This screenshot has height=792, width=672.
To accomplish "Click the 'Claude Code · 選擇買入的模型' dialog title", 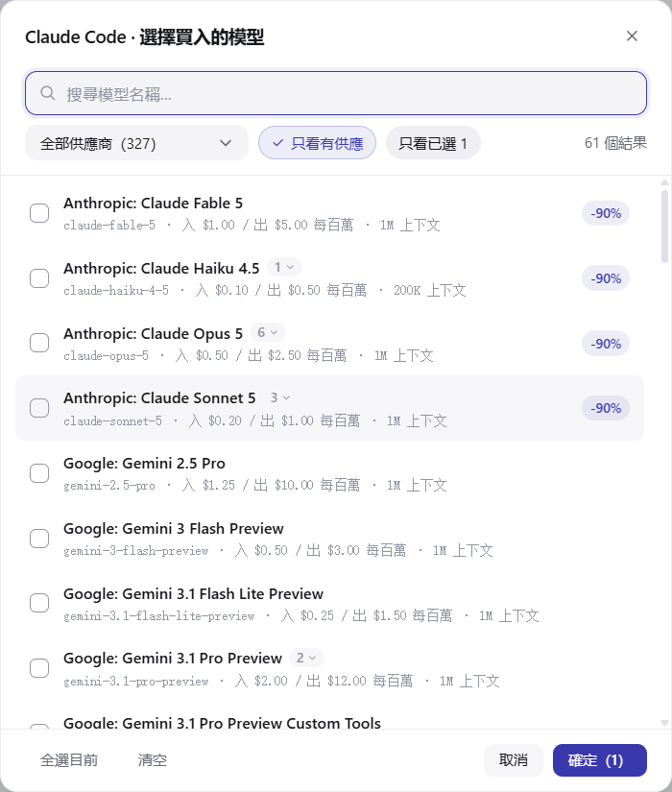I will point(145,36).
